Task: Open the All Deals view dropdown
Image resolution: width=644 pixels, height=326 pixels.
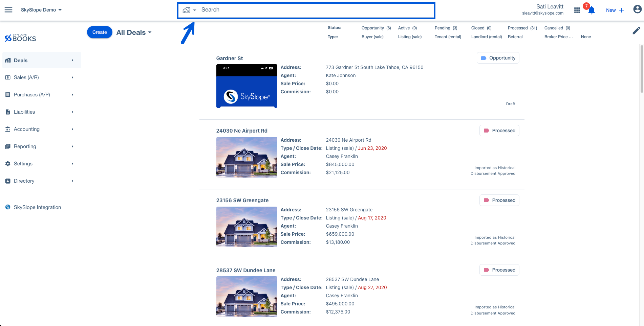Action: [x=134, y=32]
